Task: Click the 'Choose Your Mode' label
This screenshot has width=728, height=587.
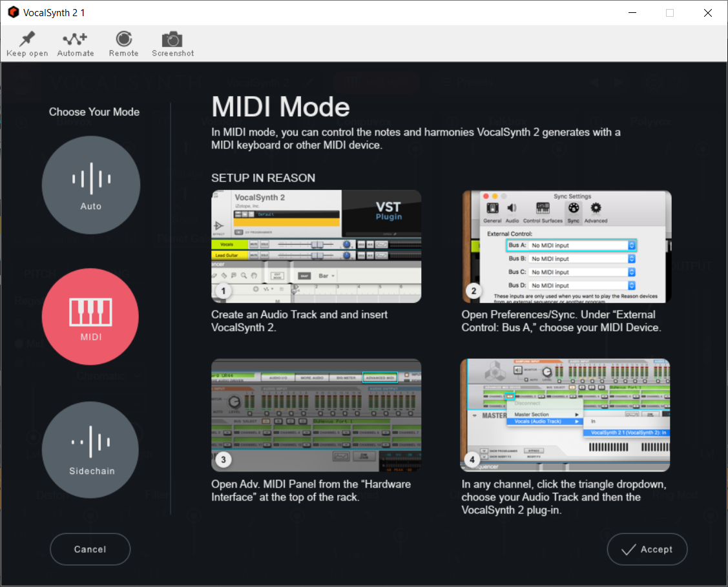Action: click(x=94, y=112)
